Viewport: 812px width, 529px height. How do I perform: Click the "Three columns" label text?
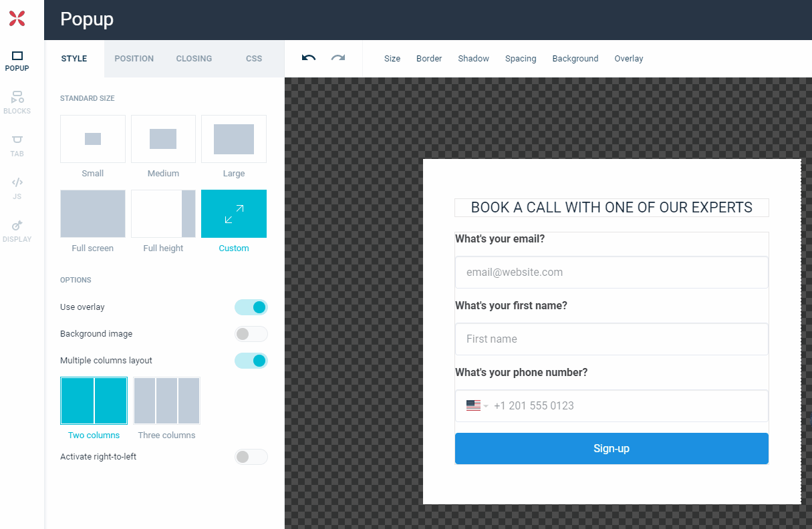(x=167, y=435)
